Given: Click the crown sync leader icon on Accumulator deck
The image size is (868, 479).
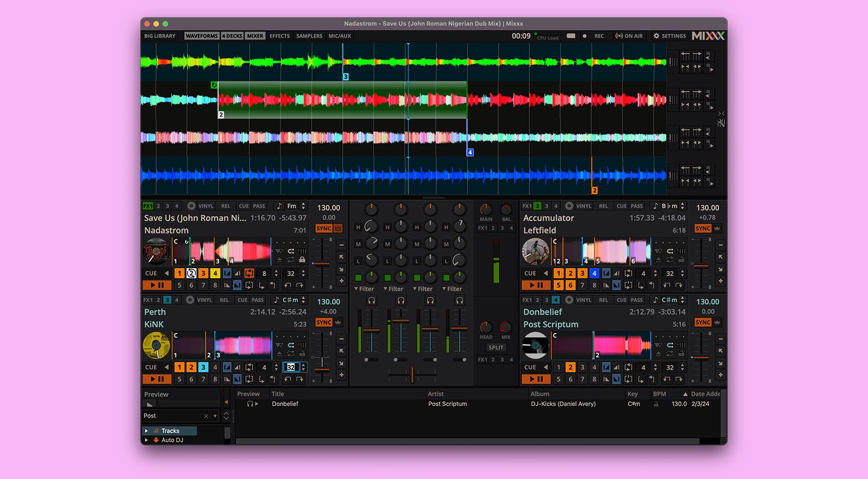Looking at the screenshot, I should 717,228.
